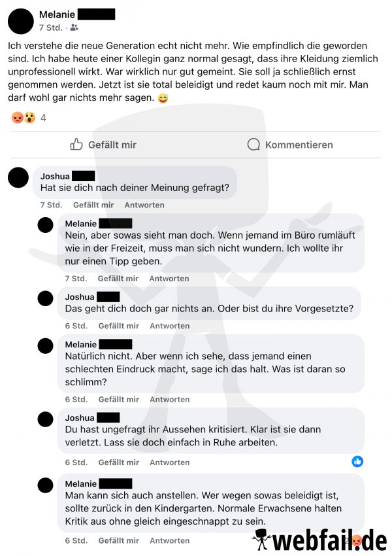
Task: Like Melanie's Kindergarten comment
Action: point(119,541)
